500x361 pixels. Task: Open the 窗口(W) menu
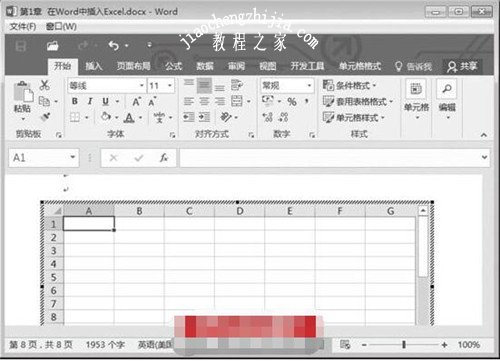pos(61,26)
